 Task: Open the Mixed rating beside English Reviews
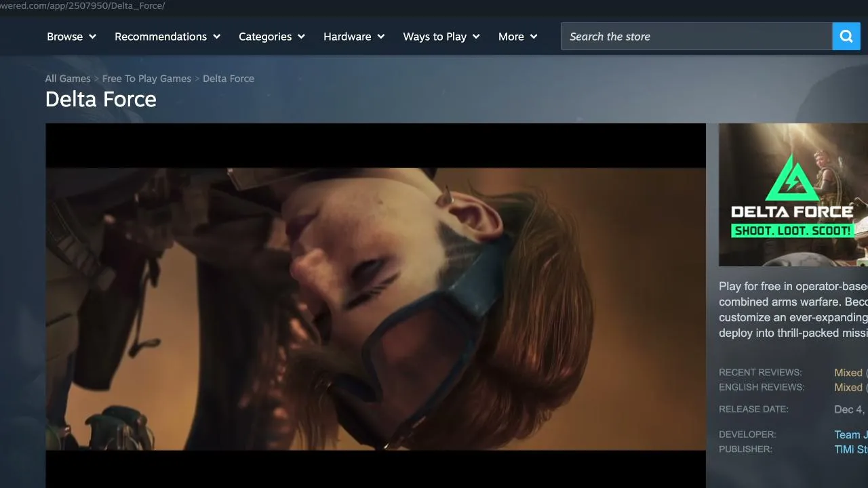click(x=848, y=388)
